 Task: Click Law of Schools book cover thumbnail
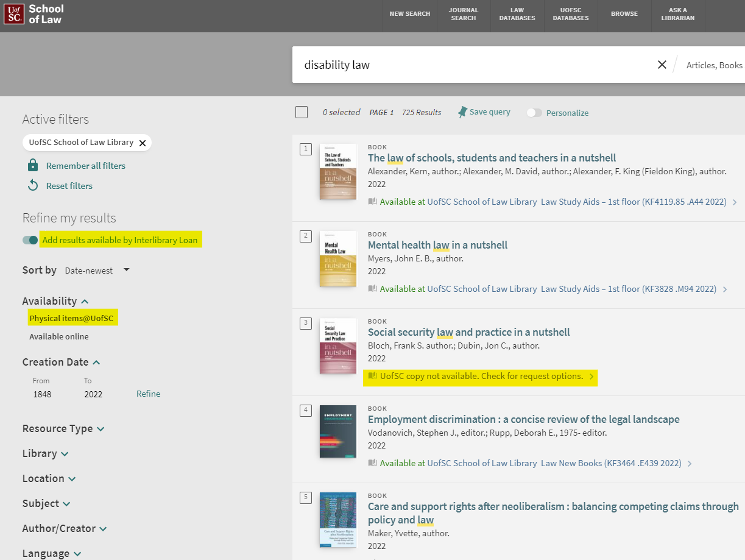point(338,172)
